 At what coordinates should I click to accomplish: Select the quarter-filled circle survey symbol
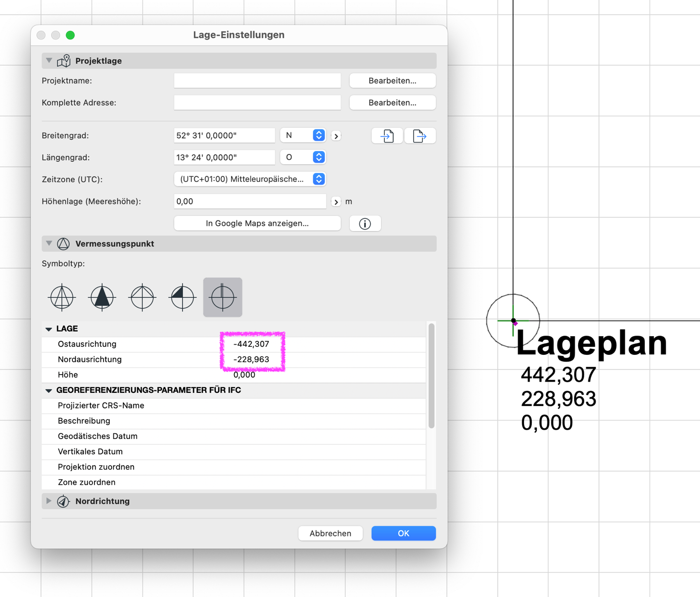182,297
